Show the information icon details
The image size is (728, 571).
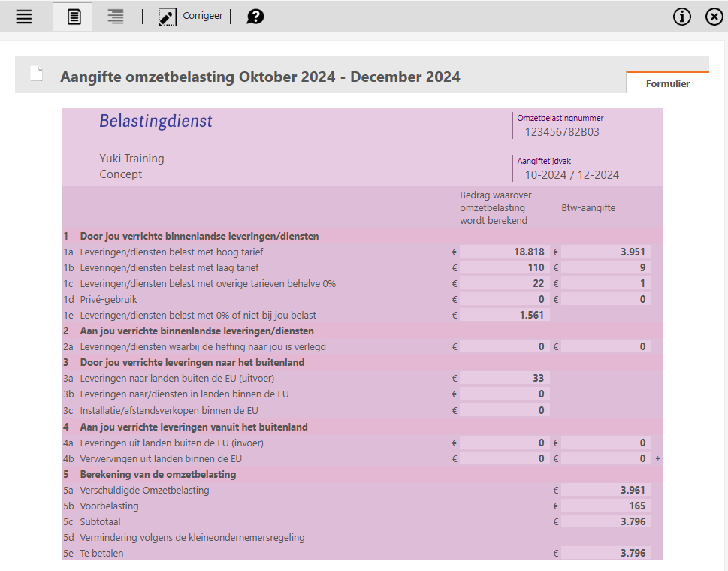pyautogui.click(x=681, y=17)
